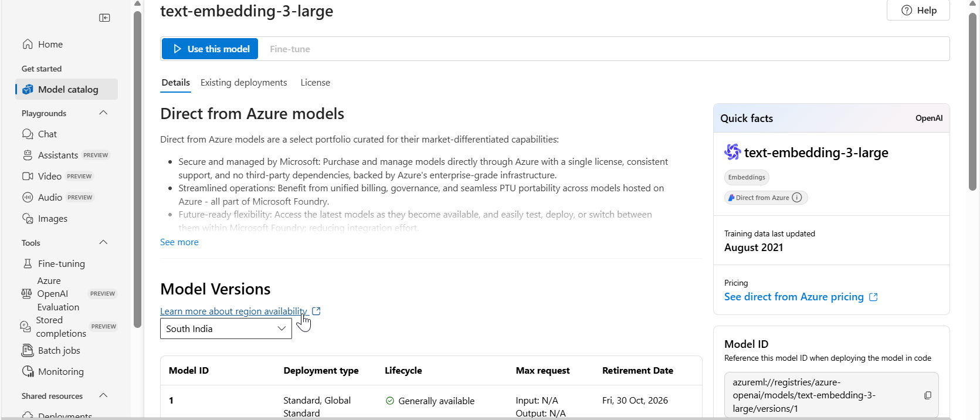Screen dimensions: 980x420
Task: Click the sidebar vertical scrollbar
Action: [x=137, y=170]
